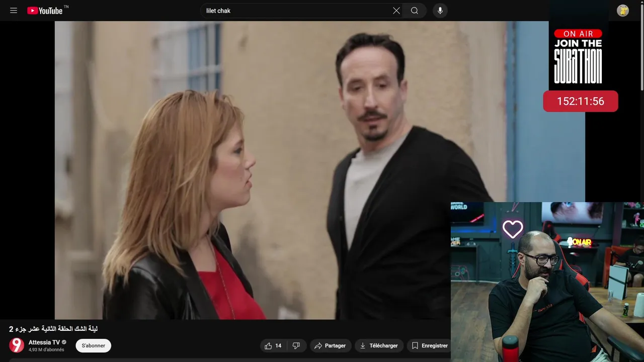Click the Join the Subathon banner
Viewport: 644px width, 362px height.
[x=578, y=56]
